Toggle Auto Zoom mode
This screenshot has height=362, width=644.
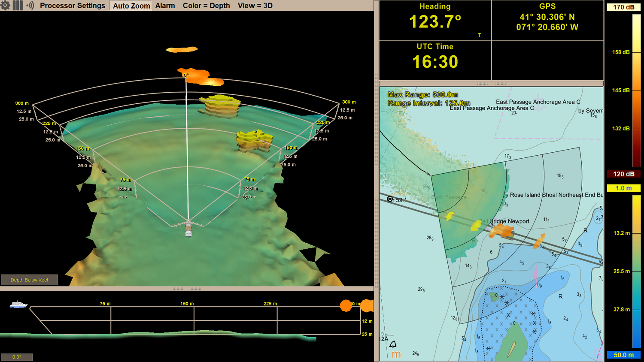click(x=131, y=5)
